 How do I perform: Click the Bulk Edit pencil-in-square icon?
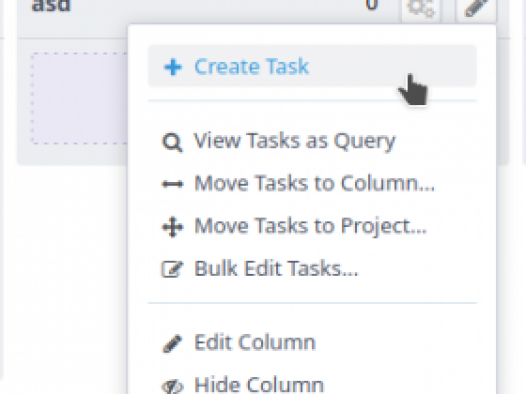(172, 269)
